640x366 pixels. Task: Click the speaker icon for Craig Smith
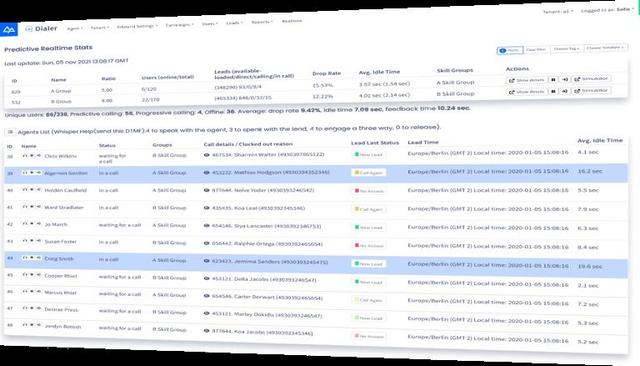point(38,258)
